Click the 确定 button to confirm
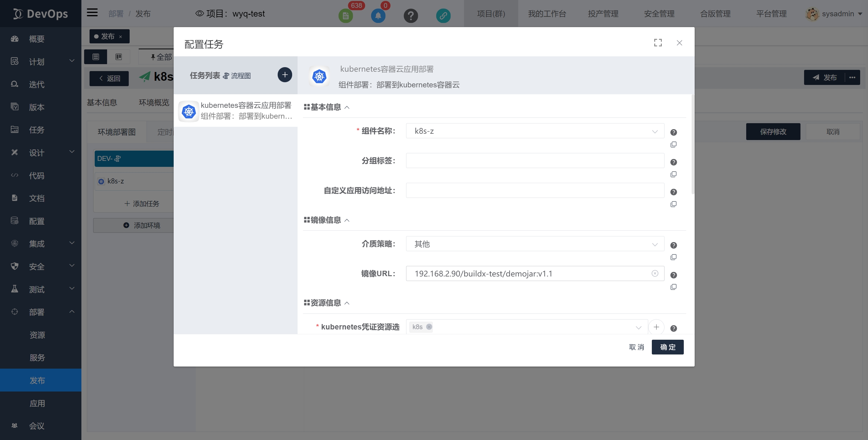The height and width of the screenshot is (440, 868). click(x=668, y=347)
